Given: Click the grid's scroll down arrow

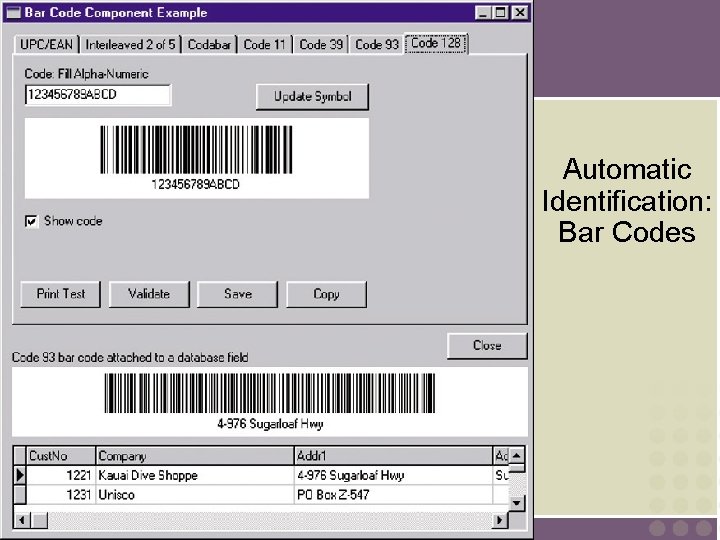Looking at the screenshot, I should [517, 503].
